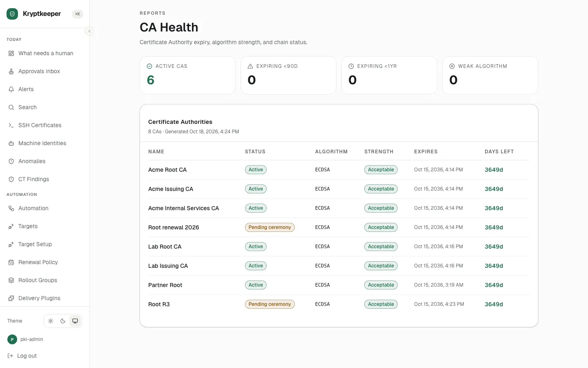Click the CT Findings shield icon
The height and width of the screenshot is (368, 588).
(11, 180)
